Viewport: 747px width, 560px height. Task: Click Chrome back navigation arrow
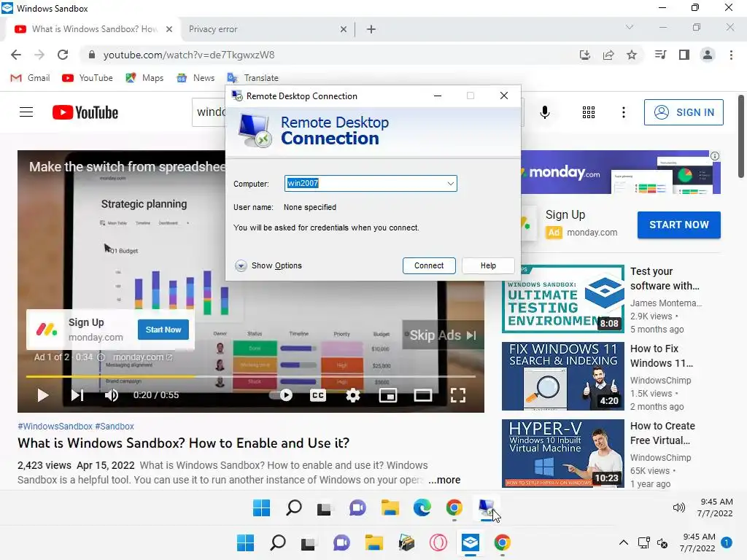(16, 55)
